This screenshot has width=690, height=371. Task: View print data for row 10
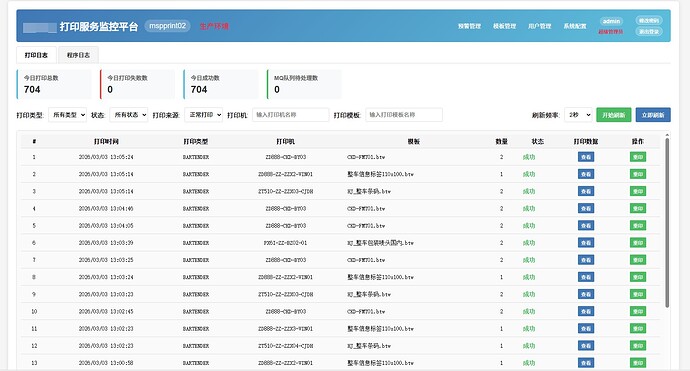coord(586,312)
